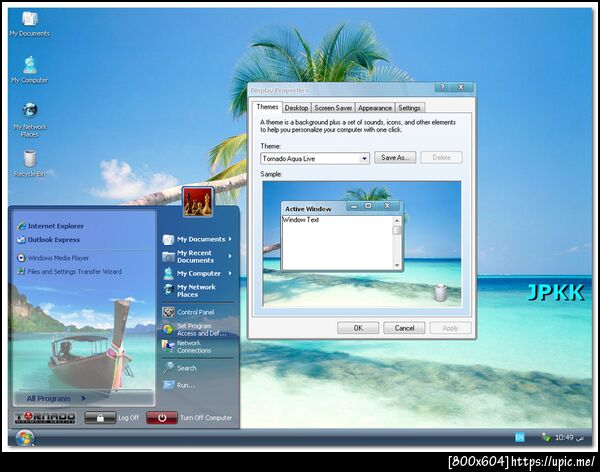Click the Start orb on taskbar
Image resolution: width=600 pixels, height=472 pixels.
25,438
